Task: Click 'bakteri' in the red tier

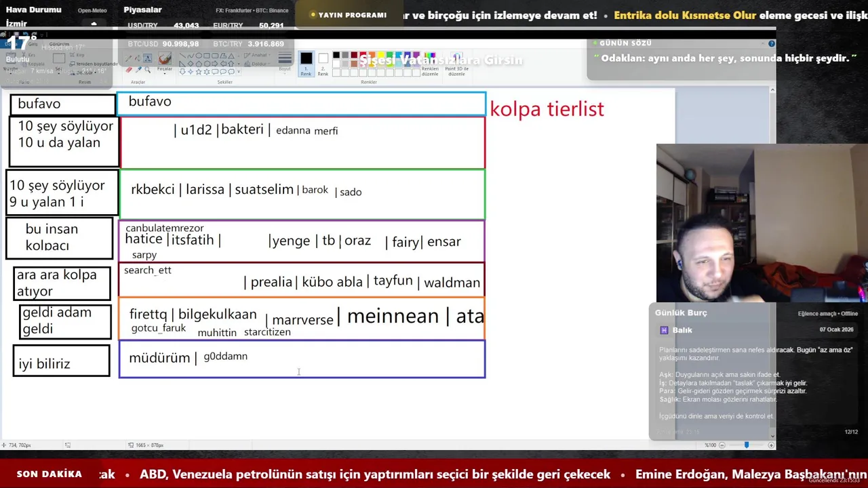Action: pos(242,129)
